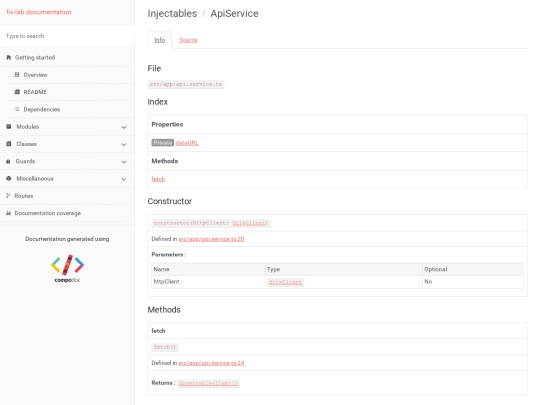The image size is (540, 405).
Task: Open HttpClient type link in parameters table
Action: 285,282
